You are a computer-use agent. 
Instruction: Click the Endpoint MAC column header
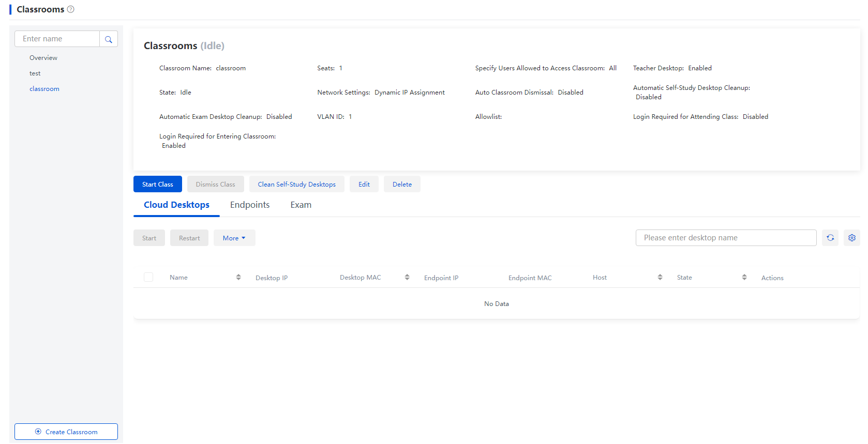530,278
